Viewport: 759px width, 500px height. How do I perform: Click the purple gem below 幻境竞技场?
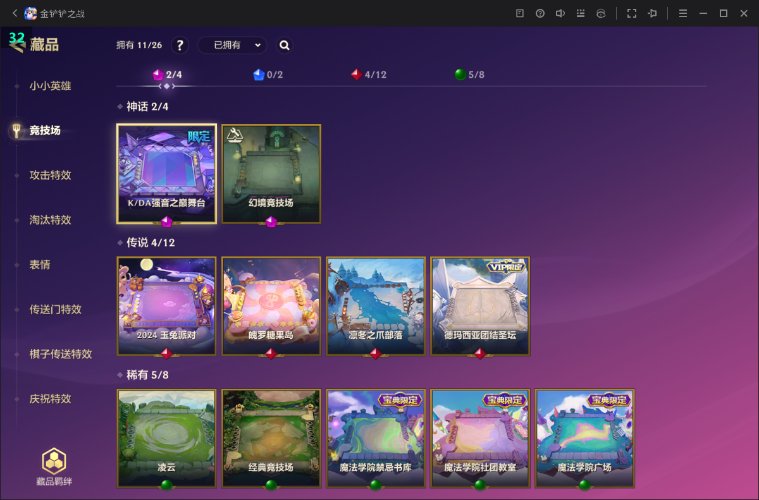click(x=271, y=222)
